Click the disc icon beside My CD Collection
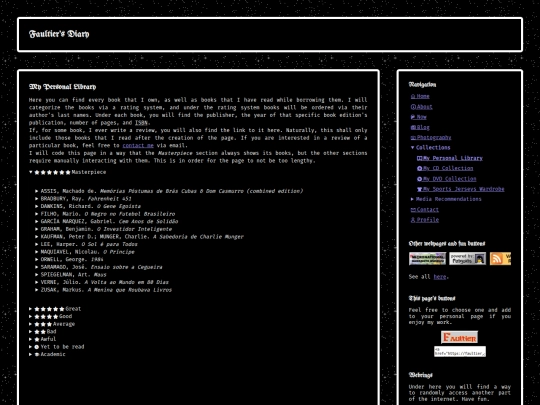 [419, 168]
